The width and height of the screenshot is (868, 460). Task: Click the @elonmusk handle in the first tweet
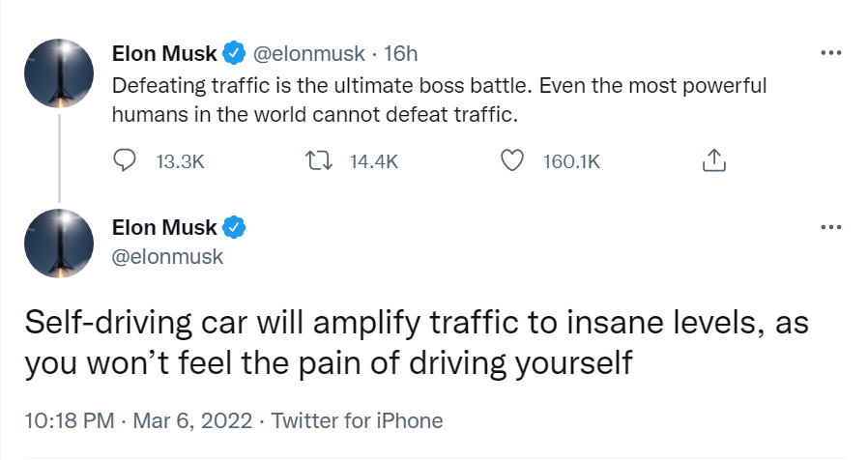pos(308,51)
